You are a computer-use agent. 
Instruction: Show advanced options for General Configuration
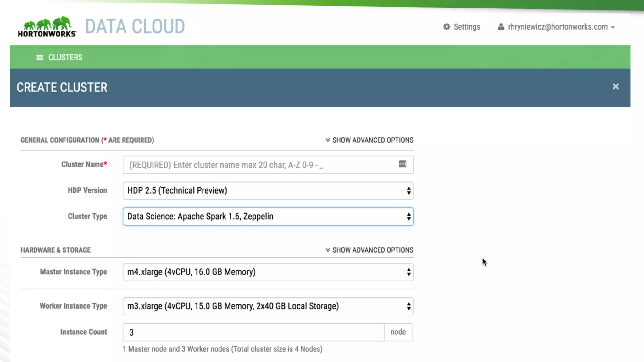(x=373, y=140)
